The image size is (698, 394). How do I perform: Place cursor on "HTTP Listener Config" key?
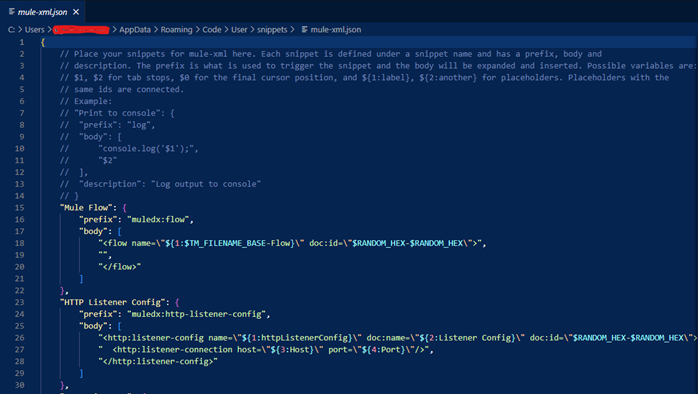click(113, 302)
